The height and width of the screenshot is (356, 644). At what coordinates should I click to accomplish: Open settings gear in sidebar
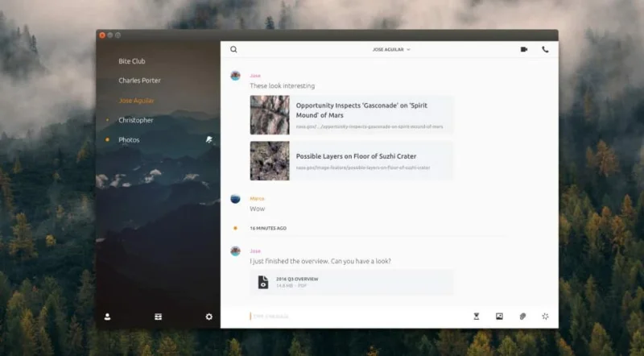(209, 317)
